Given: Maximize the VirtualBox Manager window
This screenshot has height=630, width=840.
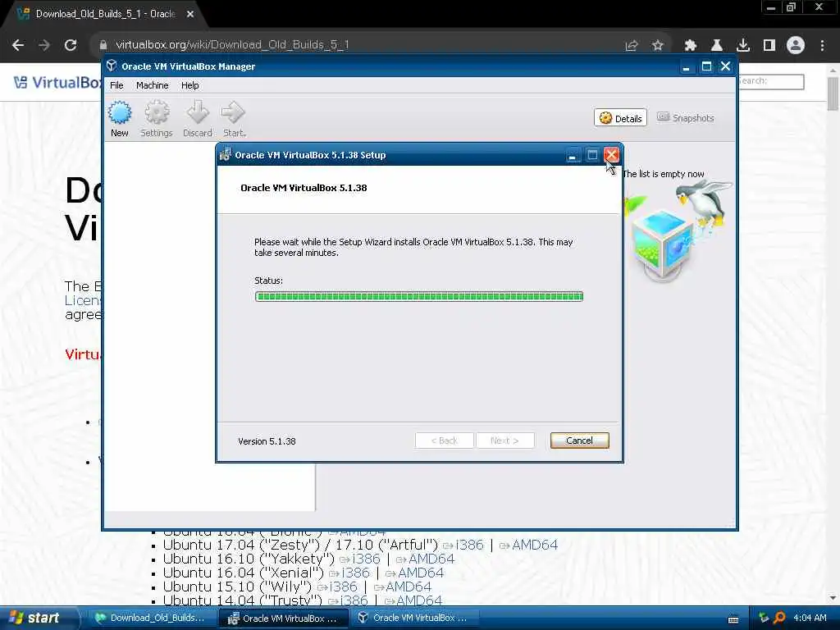Looking at the screenshot, I should tap(706, 66).
